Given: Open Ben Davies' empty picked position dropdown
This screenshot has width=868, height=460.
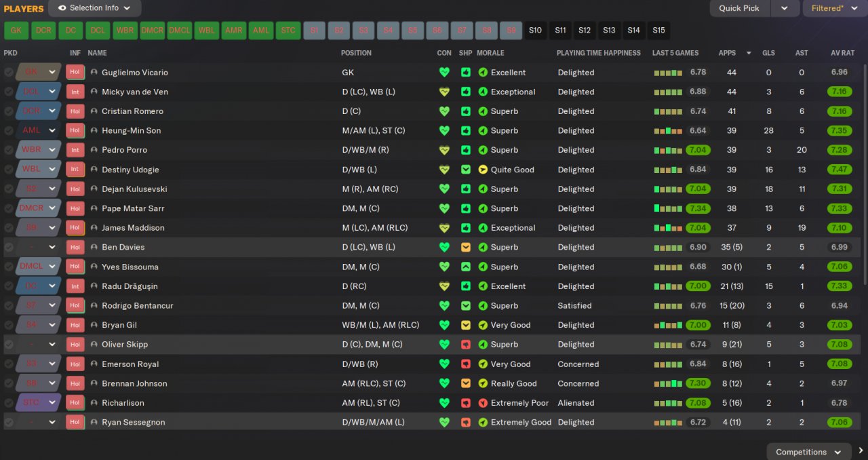Looking at the screenshot, I should pyautogui.click(x=39, y=247).
